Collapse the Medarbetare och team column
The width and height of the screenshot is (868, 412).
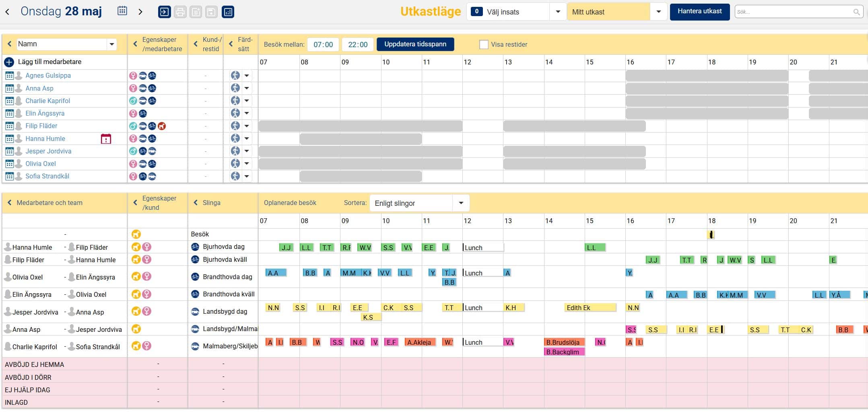coord(10,203)
